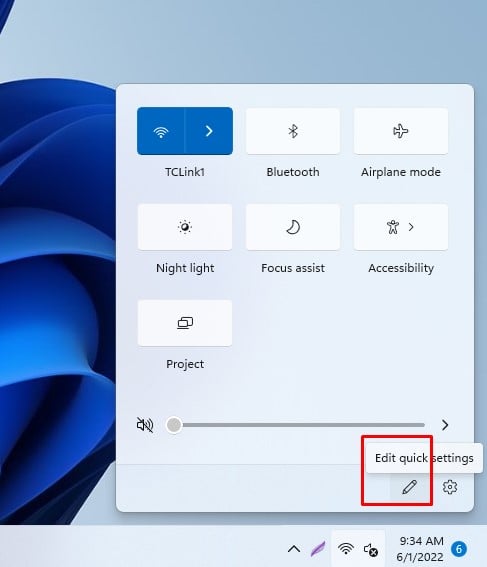Click the Edit quick settings pencil
The image size is (487, 567).
click(409, 487)
